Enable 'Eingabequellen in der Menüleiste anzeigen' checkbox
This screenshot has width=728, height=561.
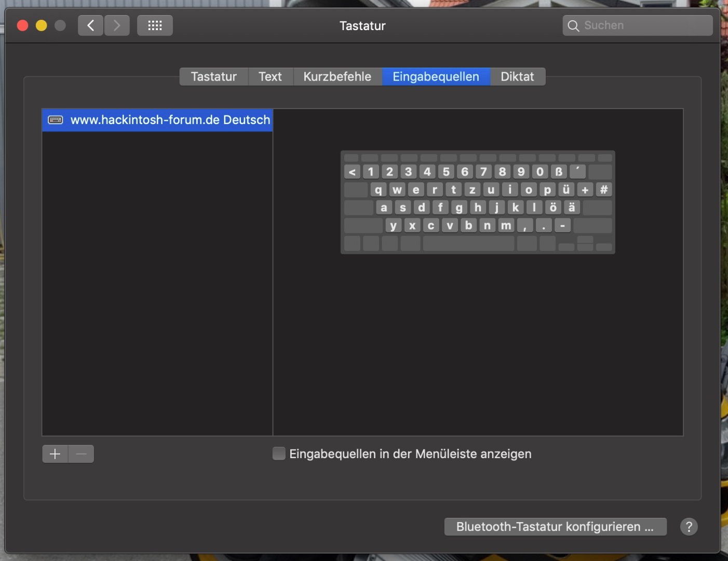279,453
